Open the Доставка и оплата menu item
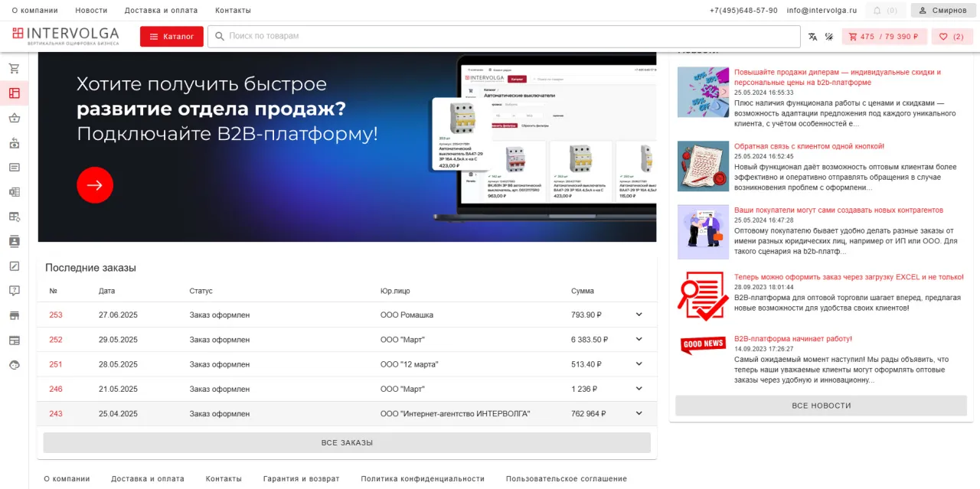The width and height of the screenshot is (980, 489). [x=162, y=10]
